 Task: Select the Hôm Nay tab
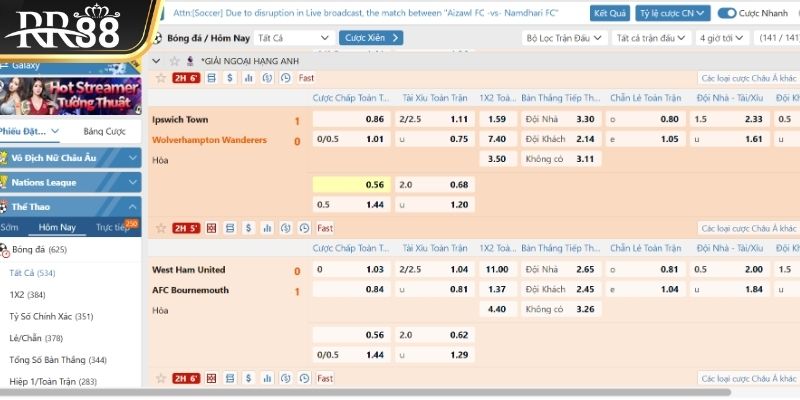tap(57, 227)
